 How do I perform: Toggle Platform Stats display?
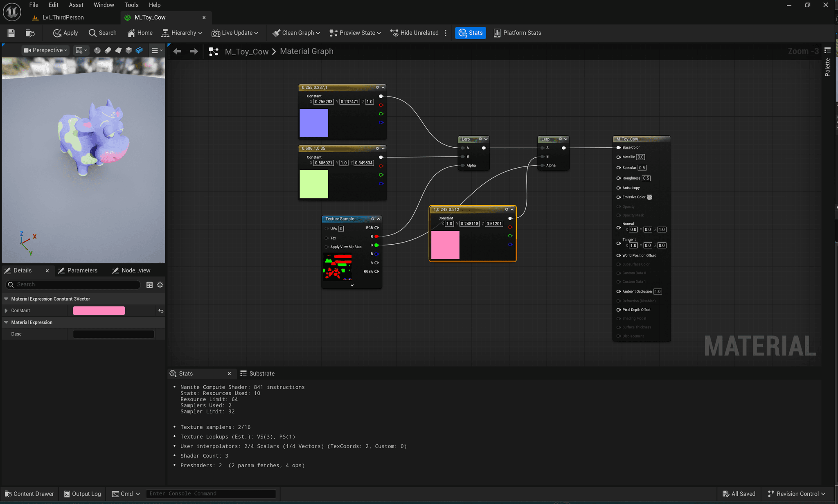pyautogui.click(x=517, y=33)
